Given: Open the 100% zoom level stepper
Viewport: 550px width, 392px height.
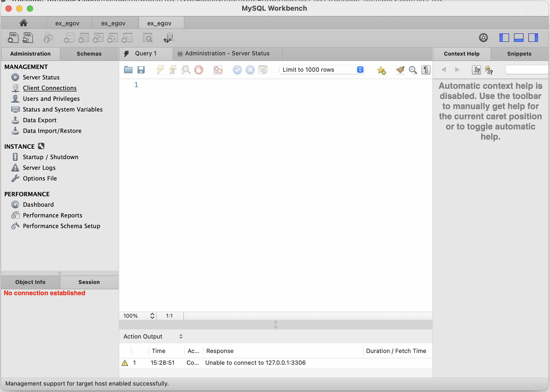Looking at the screenshot, I should click(152, 316).
